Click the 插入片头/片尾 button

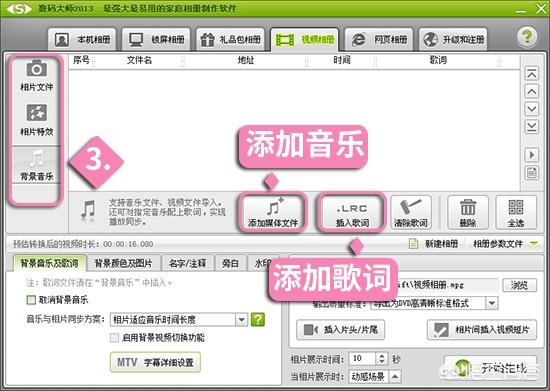click(x=341, y=330)
